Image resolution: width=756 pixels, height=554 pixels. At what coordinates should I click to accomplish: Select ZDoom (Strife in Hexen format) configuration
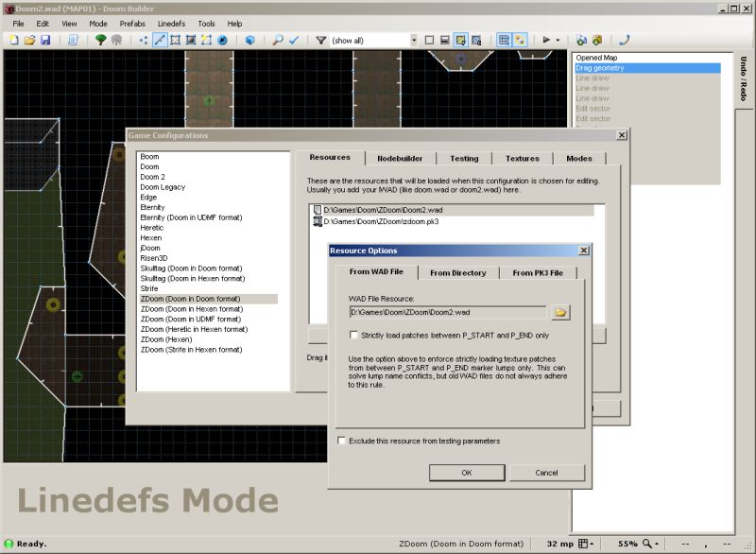tap(192, 350)
